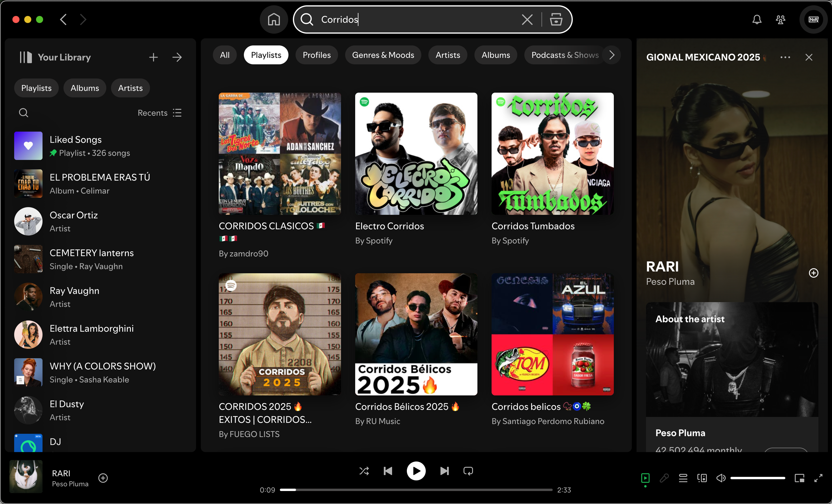Create a new playlist with plus icon
This screenshot has width=832, height=504.
click(153, 57)
